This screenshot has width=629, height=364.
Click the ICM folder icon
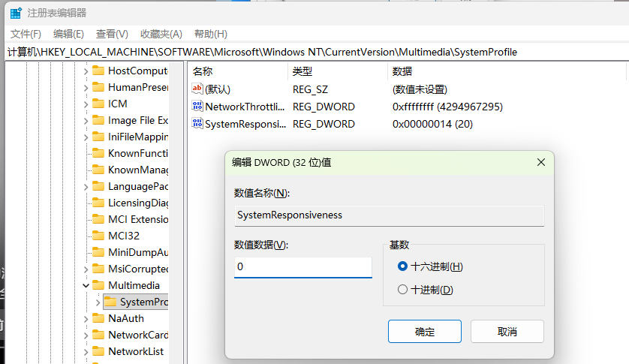click(x=98, y=104)
